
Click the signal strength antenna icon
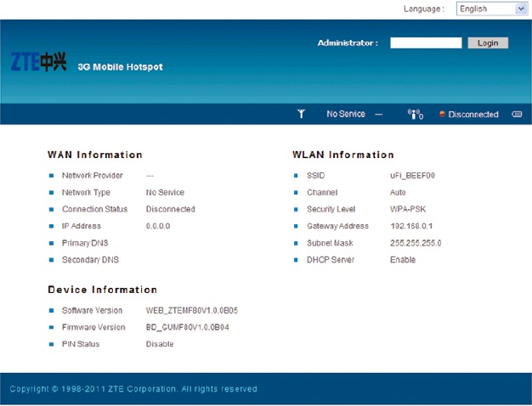click(301, 114)
